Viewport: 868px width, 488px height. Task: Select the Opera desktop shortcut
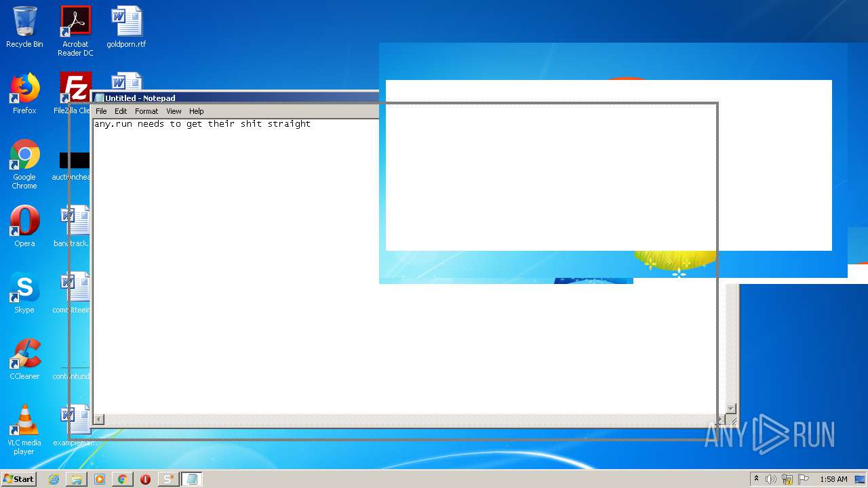pyautogui.click(x=24, y=226)
